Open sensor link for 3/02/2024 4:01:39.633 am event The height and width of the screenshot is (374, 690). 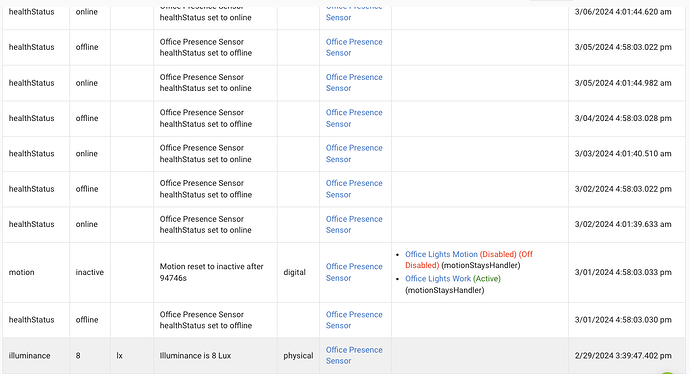click(x=354, y=224)
